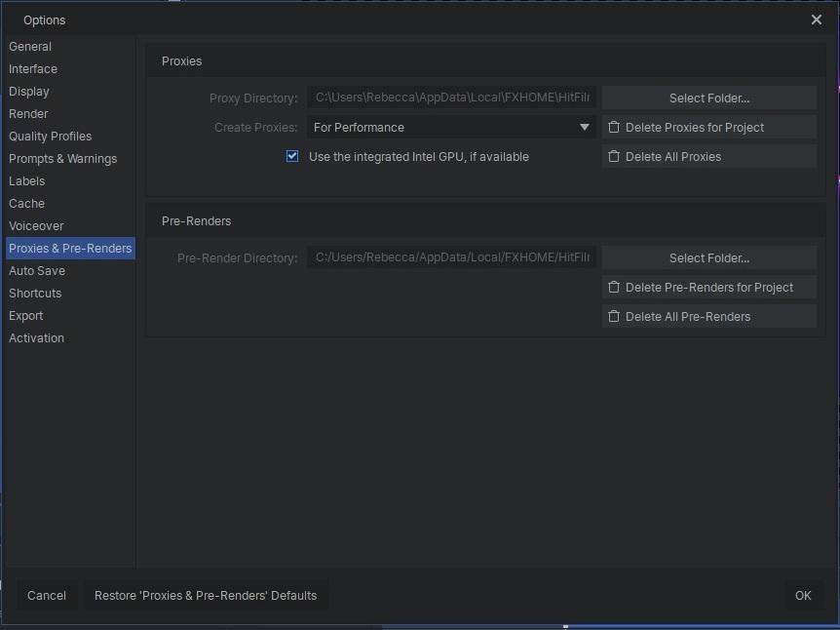Click the trash icon on Delete All Proxies
This screenshot has height=630, width=840.
click(x=615, y=156)
